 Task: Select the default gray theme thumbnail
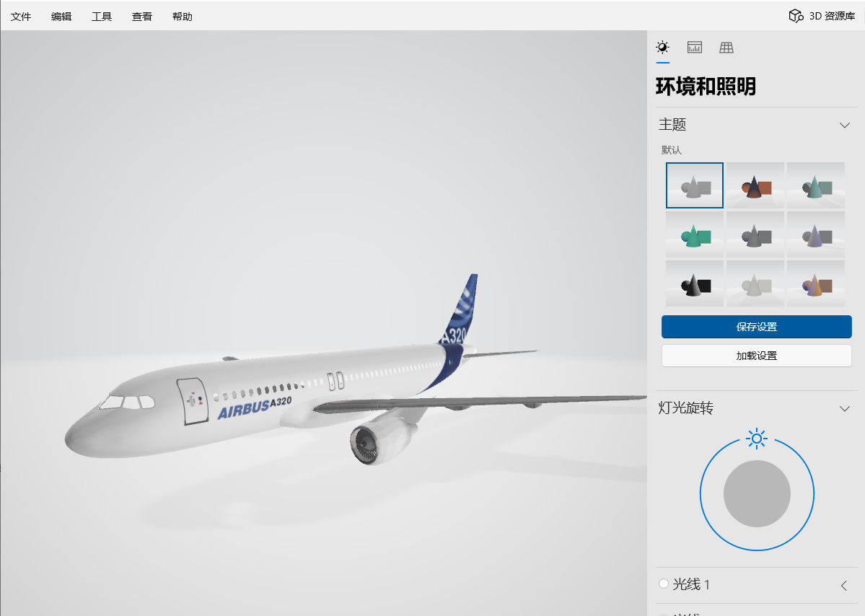[x=695, y=185]
